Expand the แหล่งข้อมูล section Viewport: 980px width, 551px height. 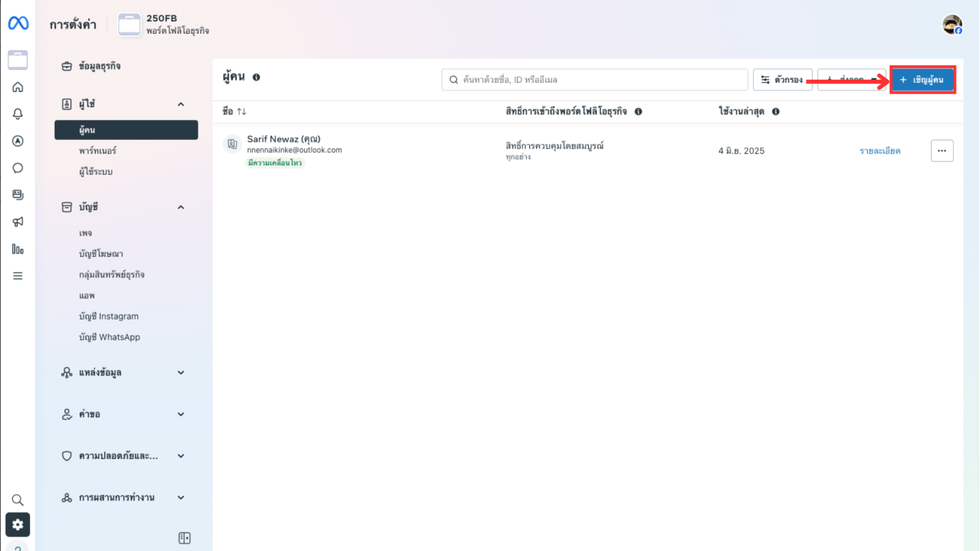pos(181,372)
